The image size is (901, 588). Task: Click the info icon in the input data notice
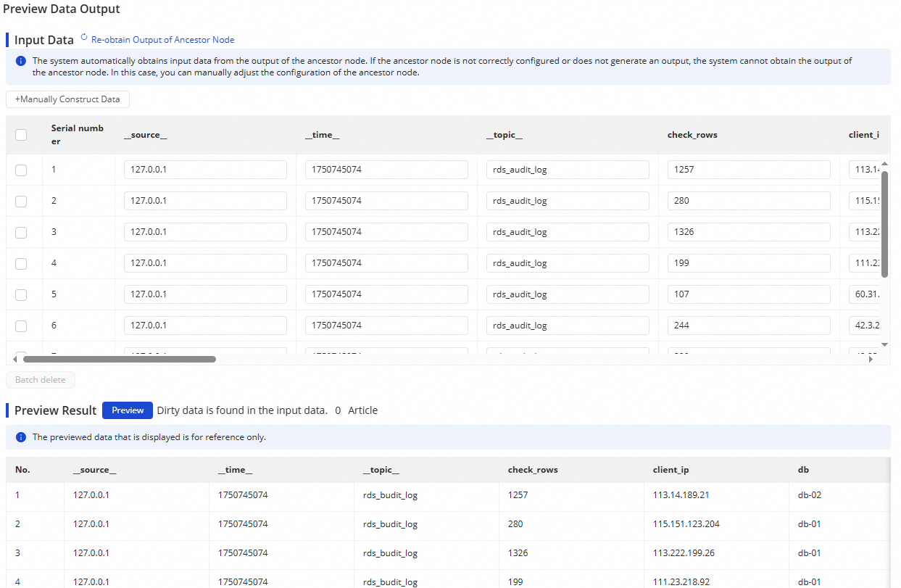click(x=21, y=61)
